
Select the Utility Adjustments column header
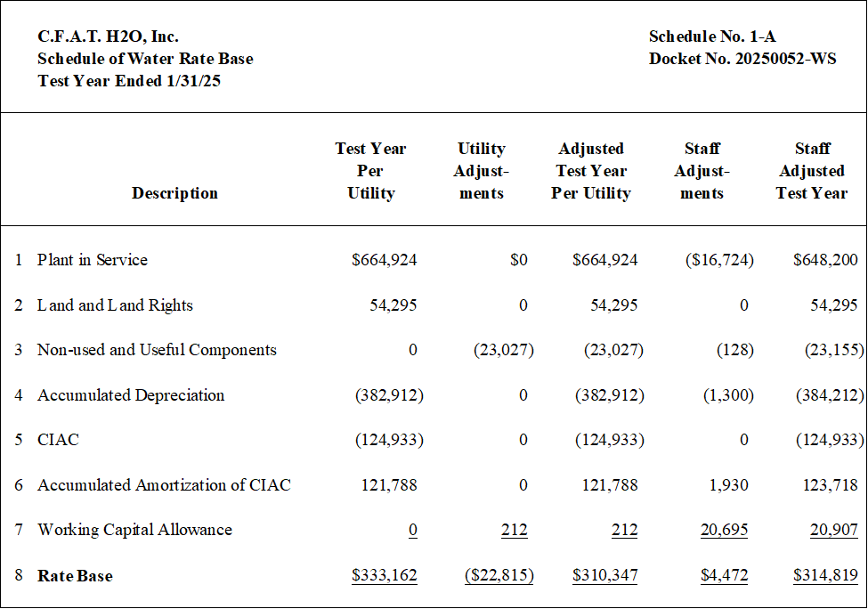[481, 171]
